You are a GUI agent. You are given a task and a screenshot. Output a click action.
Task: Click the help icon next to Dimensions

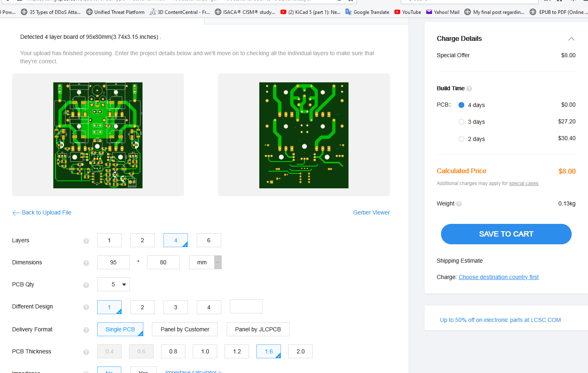pos(86,263)
